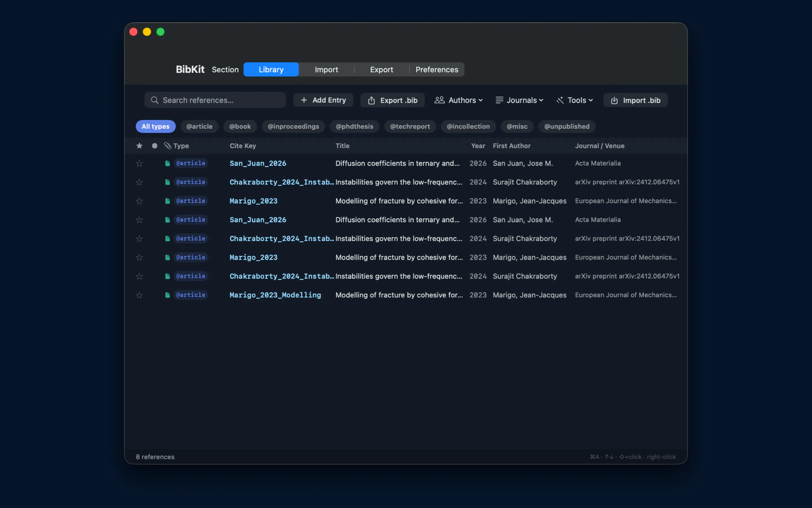Filter by the @article type chip
Viewport: 812px width, 508px height.
pos(199,126)
